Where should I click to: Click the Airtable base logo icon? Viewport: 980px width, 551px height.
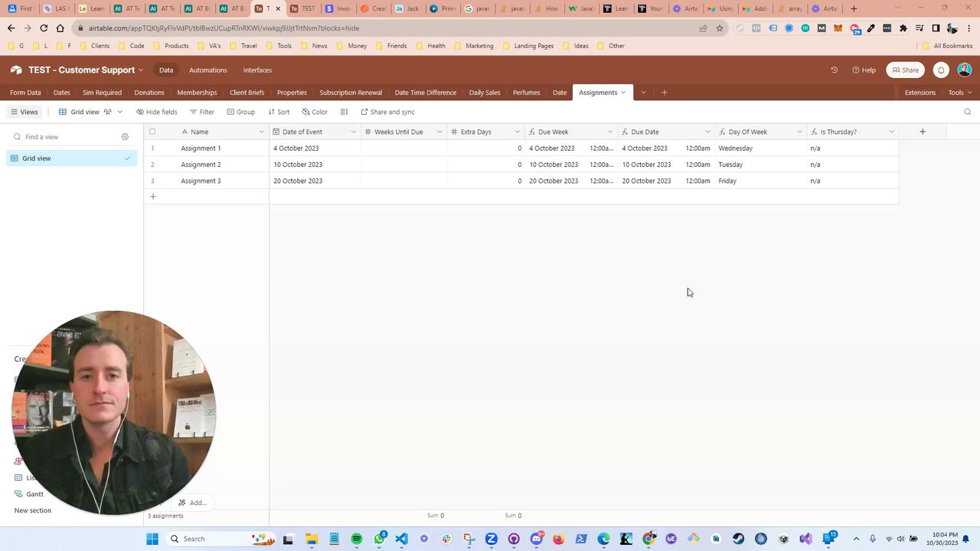pyautogui.click(x=16, y=70)
